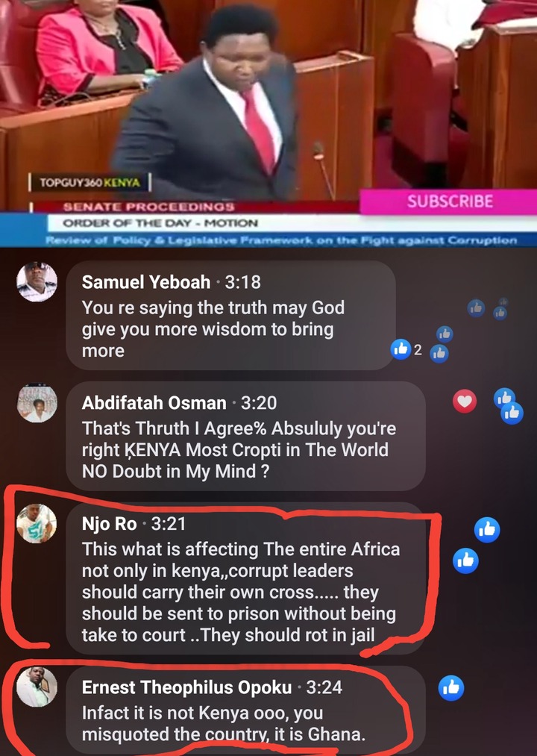Tap lower thumbs-up beside Njo Ro's comment
The width and height of the screenshot is (537, 756).
click(x=465, y=560)
